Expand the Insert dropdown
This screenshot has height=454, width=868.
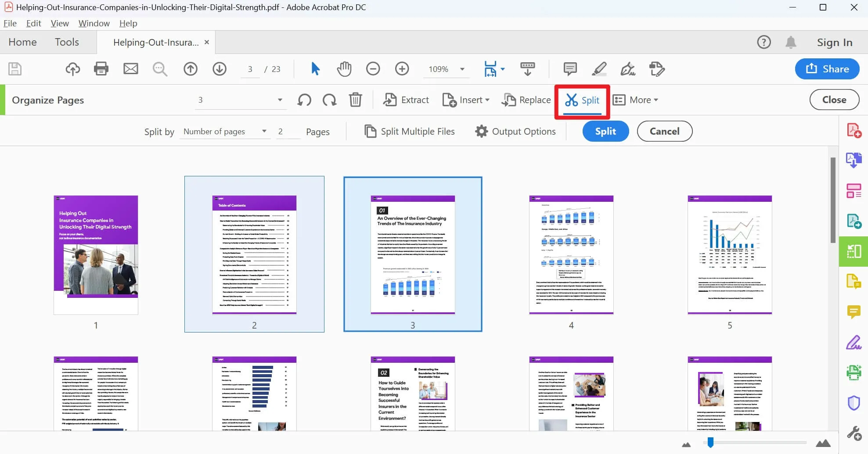[x=466, y=100]
